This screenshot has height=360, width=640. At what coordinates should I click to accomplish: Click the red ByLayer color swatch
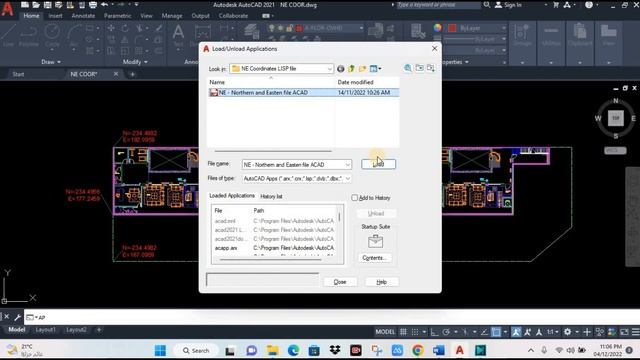pyautogui.click(x=451, y=28)
